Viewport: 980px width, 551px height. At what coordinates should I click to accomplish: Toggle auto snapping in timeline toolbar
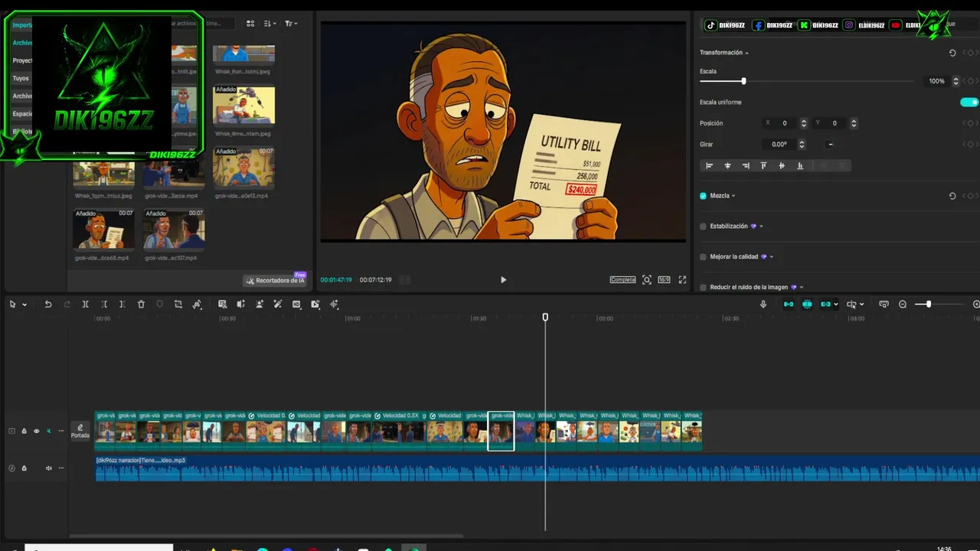pyautogui.click(x=807, y=305)
